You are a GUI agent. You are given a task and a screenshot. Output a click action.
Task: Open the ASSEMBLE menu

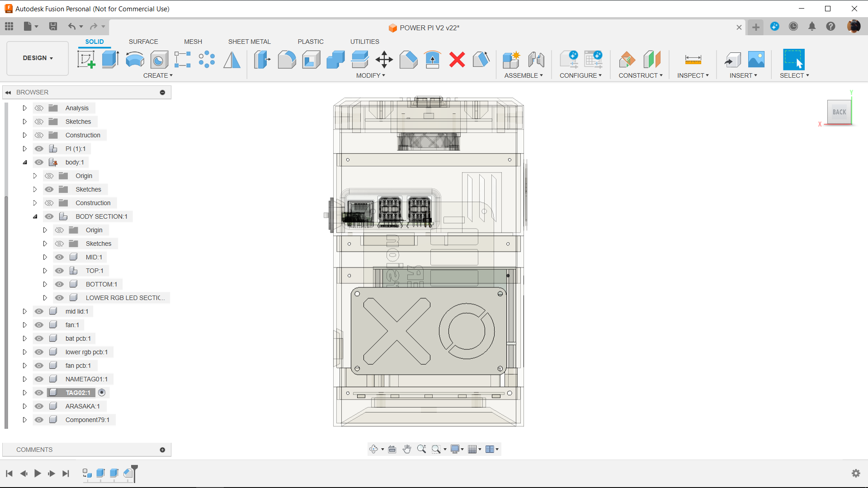click(523, 75)
